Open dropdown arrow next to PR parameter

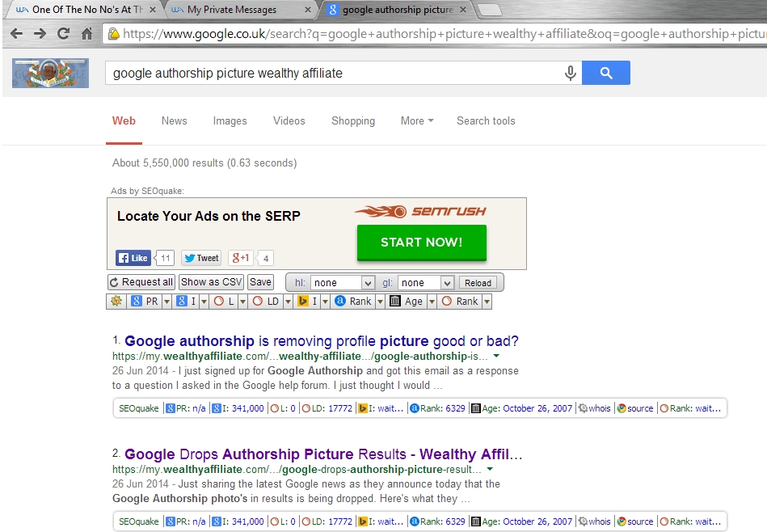(166, 302)
